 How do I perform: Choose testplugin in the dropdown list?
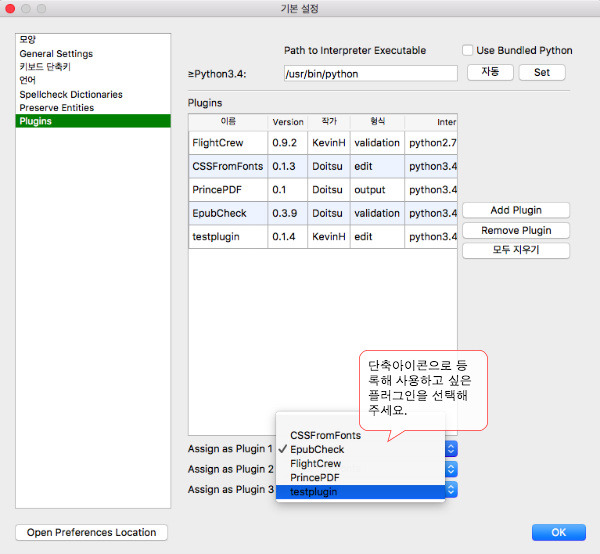[360, 492]
